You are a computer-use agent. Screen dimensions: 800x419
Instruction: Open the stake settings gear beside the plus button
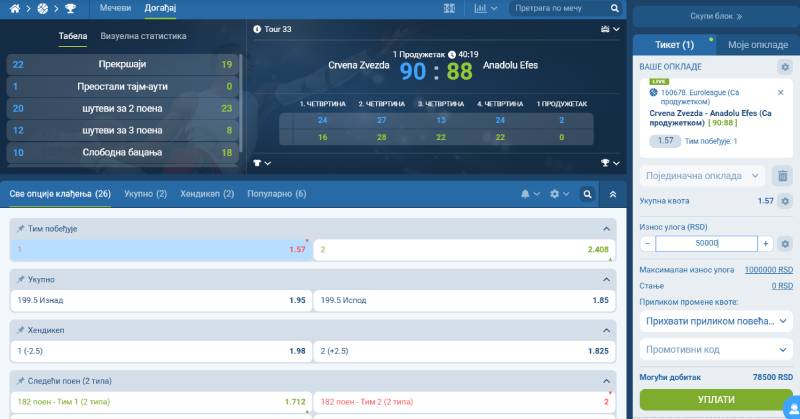[785, 244]
